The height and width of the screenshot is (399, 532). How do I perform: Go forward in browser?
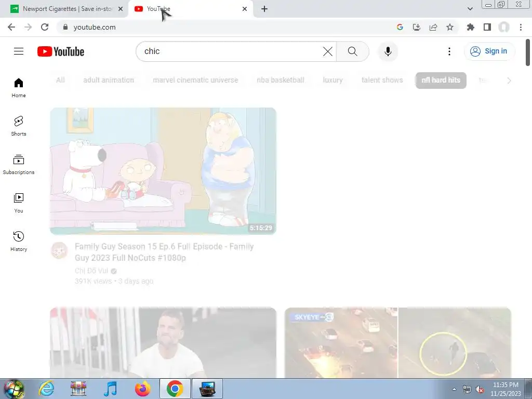tap(28, 27)
